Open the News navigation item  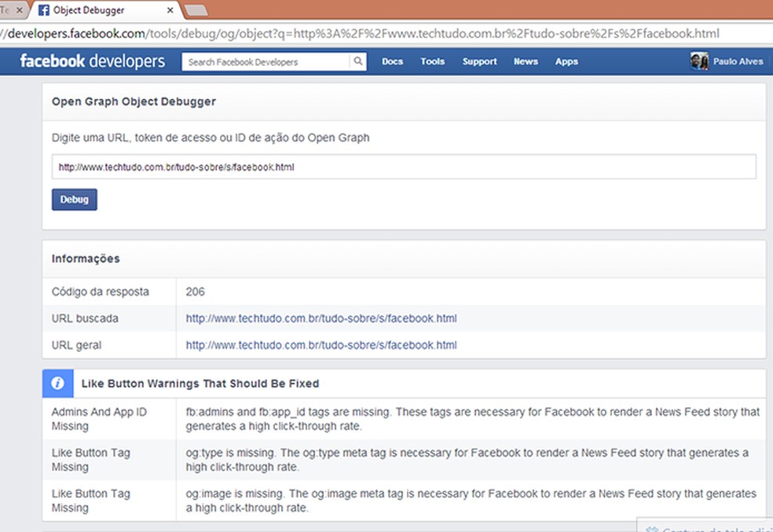526,61
